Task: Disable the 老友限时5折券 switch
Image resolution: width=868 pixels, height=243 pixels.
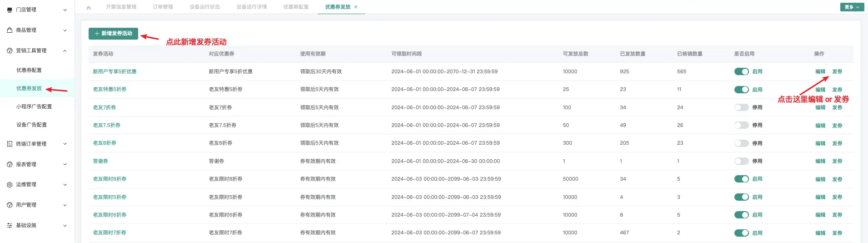Action: (x=741, y=197)
